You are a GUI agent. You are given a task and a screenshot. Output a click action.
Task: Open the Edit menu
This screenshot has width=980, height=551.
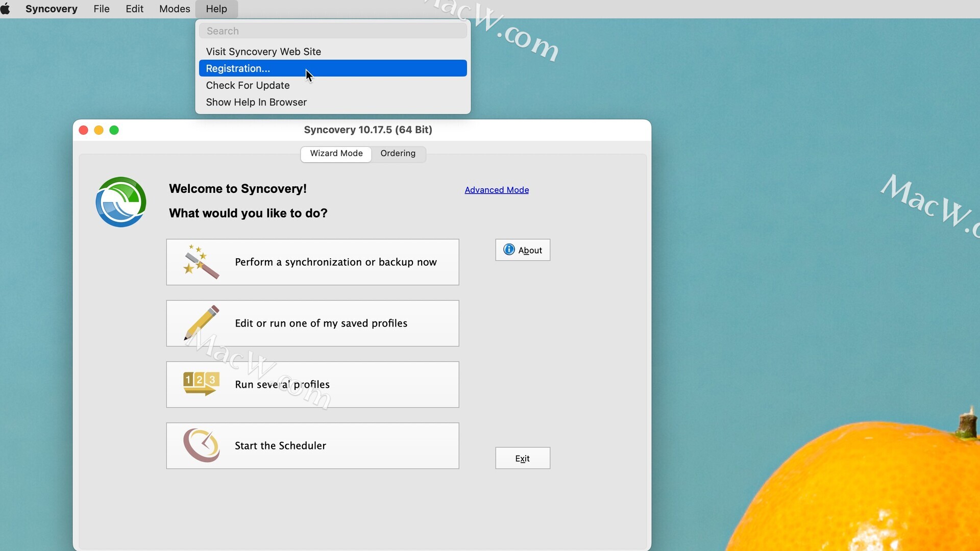click(x=135, y=9)
